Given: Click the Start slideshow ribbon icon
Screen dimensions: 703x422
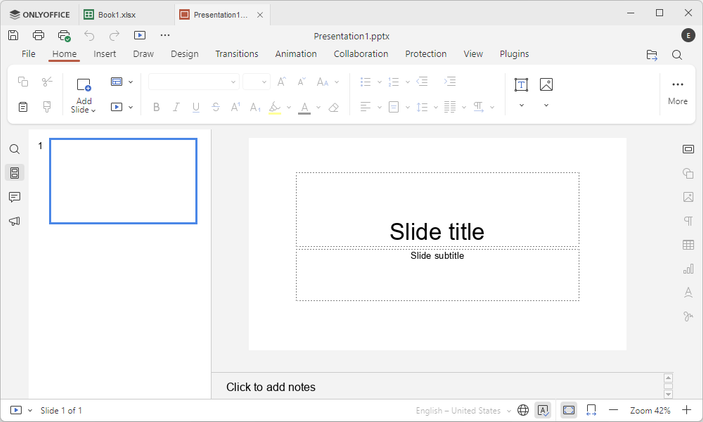Looking at the screenshot, I should pos(117,107).
